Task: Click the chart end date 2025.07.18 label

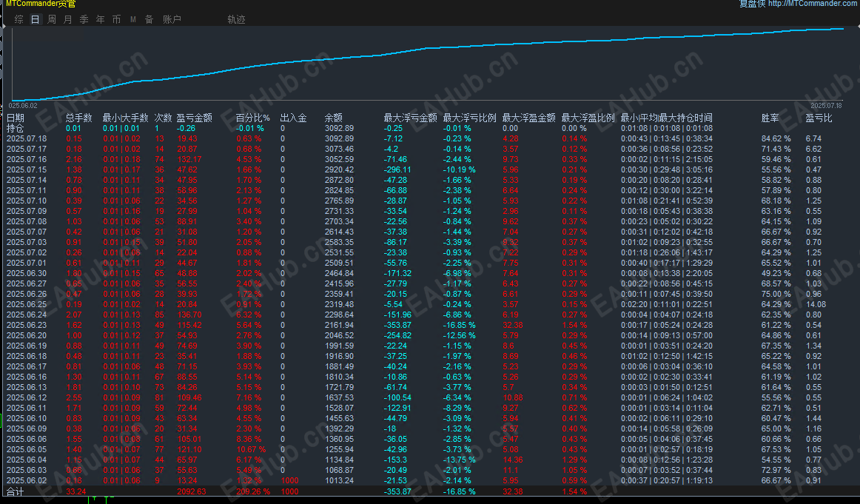Action: (x=826, y=105)
